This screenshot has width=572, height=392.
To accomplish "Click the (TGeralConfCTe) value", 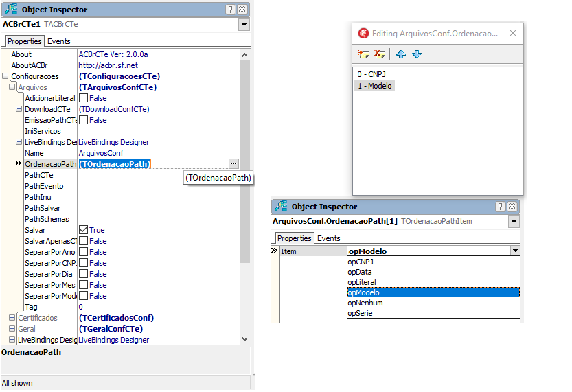I will coord(111,329).
